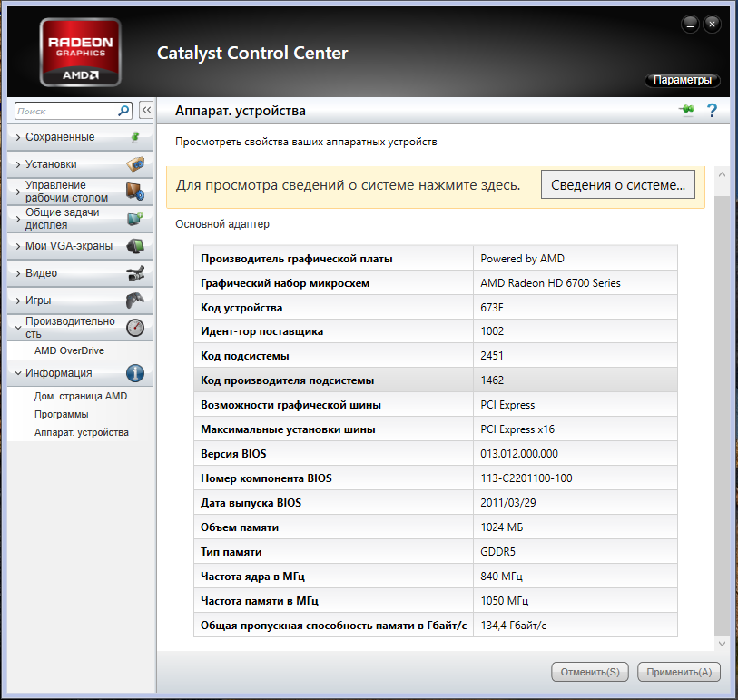The image size is (738, 700).
Task: Click the blue Информация info icon
Action: 135,373
